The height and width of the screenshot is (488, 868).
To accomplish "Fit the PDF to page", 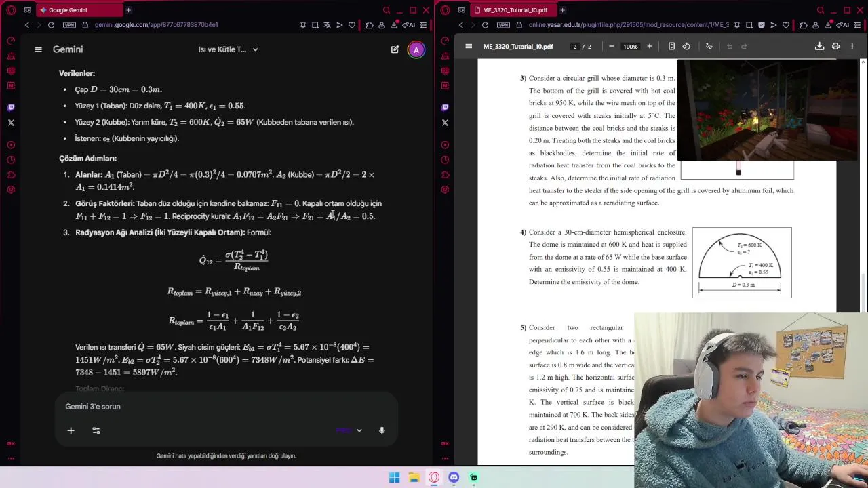I will [671, 46].
